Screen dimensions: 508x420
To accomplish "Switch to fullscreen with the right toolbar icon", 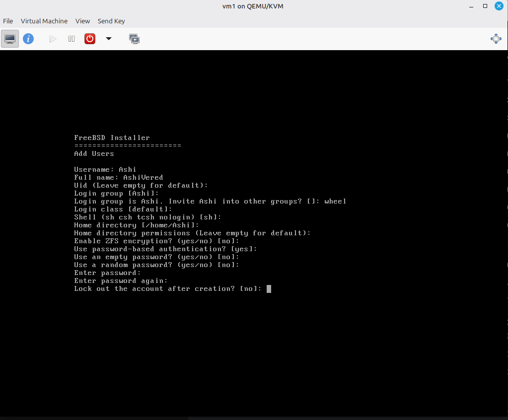I will point(496,39).
